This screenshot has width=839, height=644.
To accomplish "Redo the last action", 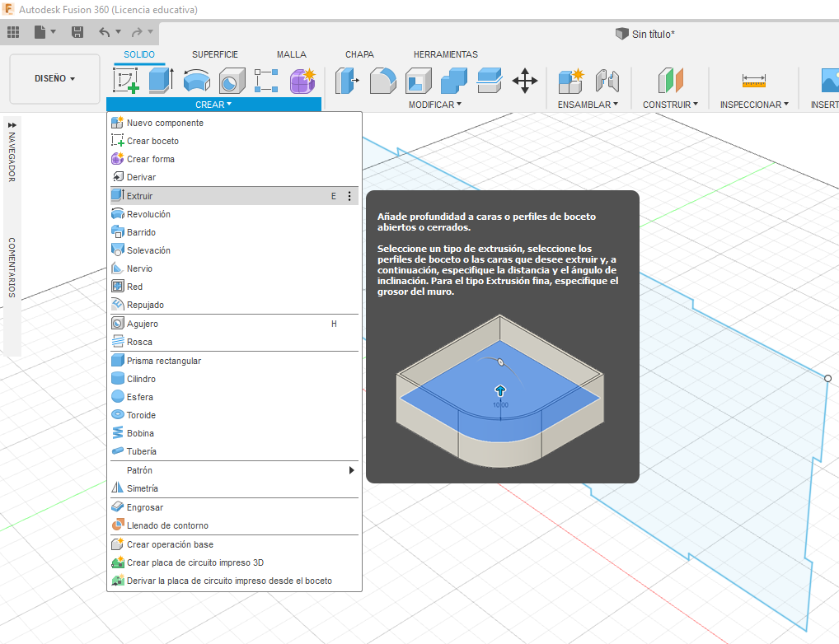I will 137,33.
